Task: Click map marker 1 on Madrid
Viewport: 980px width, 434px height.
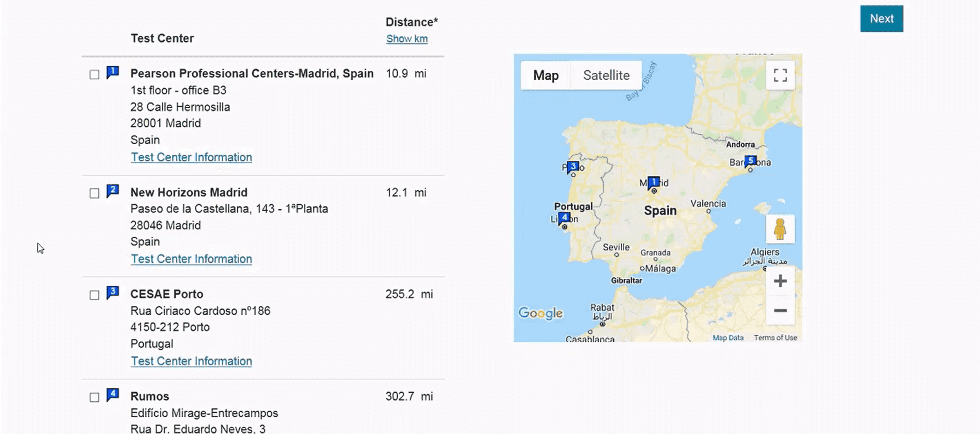Action: (x=653, y=182)
